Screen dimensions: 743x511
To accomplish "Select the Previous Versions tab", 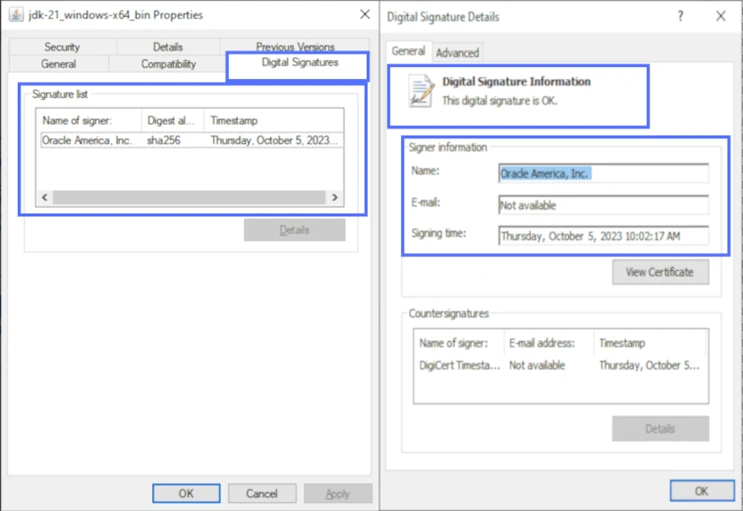I will tap(296, 47).
